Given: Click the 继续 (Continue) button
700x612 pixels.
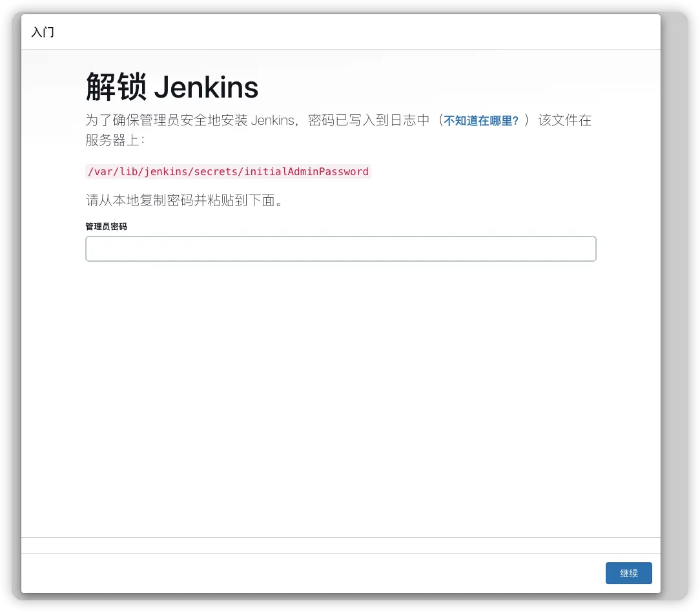Looking at the screenshot, I should tap(628, 573).
